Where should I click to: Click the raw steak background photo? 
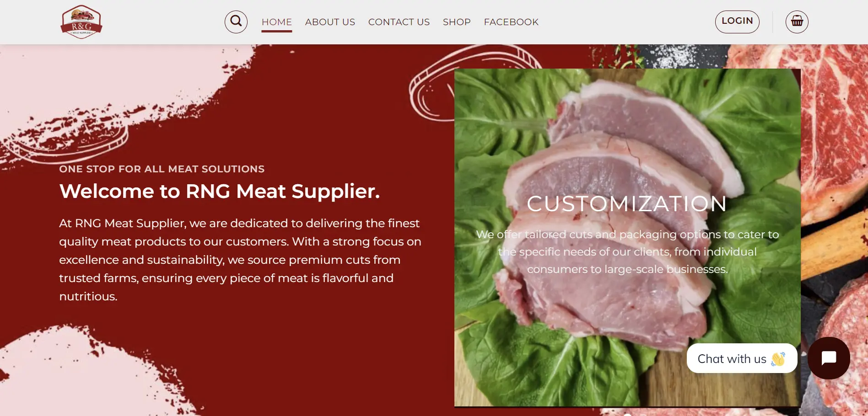[x=835, y=183]
